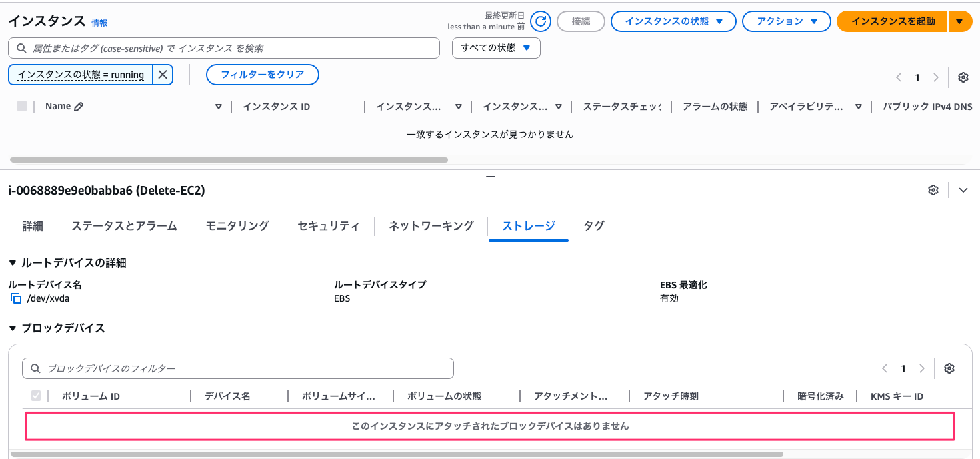Click the Name column edit pencil icon
This screenshot has width=980, height=459.
click(79, 107)
